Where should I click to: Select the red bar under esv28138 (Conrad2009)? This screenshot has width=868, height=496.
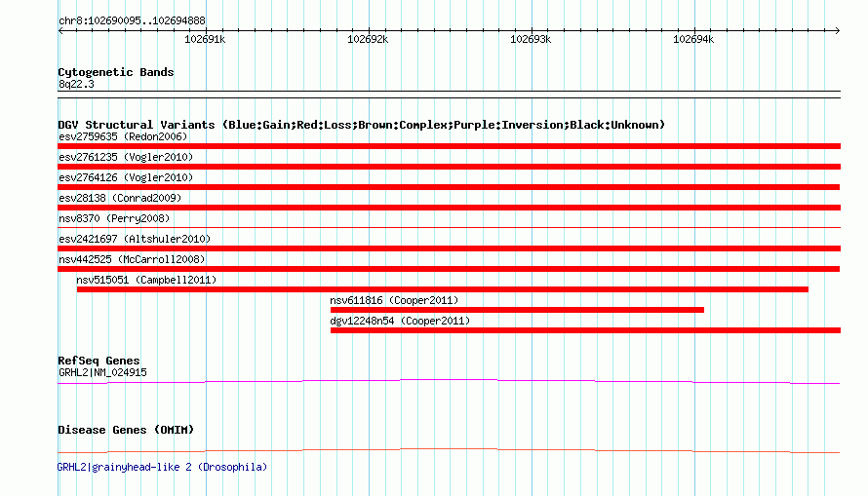449,208
